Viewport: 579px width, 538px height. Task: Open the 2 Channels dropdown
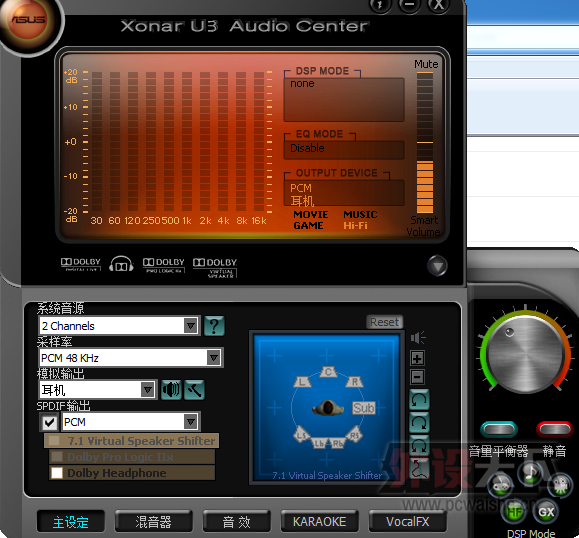pos(120,326)
